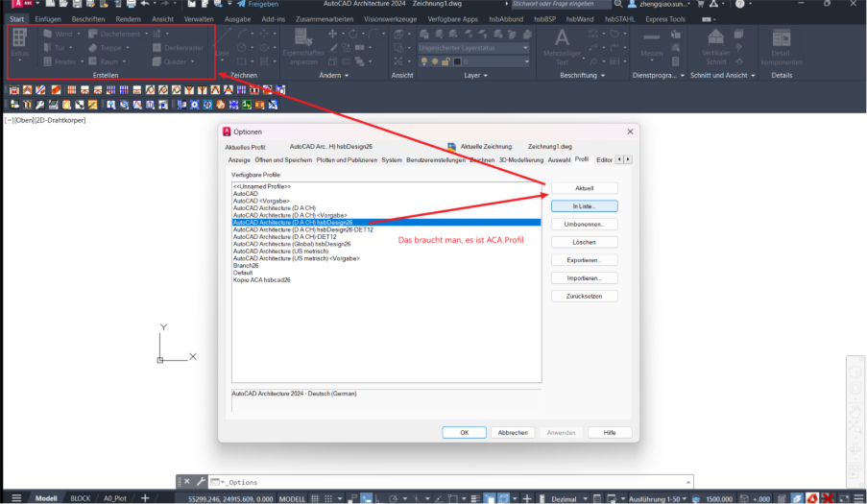Switch to the A0_Plot layout tab
The width and height of the screenshot is (867, 504).
pyautogui.click(x=115, y=498)
